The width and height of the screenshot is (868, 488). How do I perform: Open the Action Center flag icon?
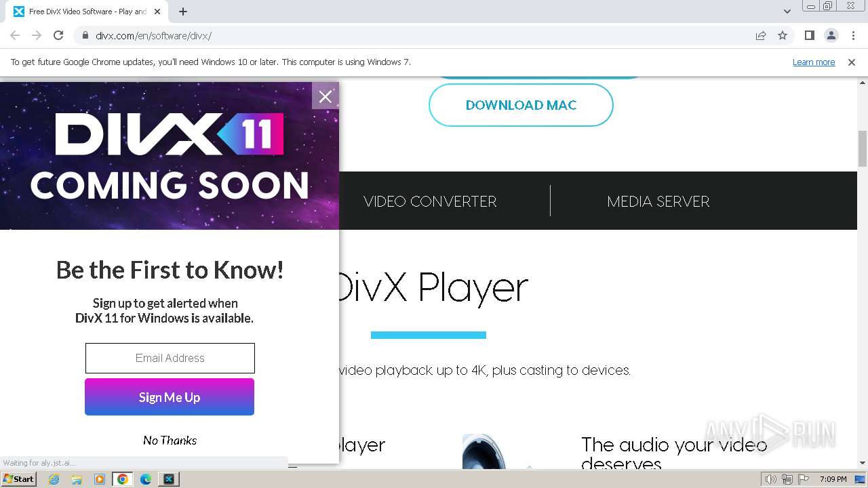pos(803,479)
